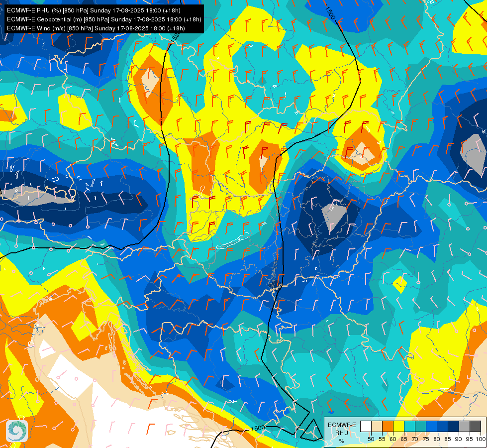Click the legend tick label 80
Image resolution: width=487 pixels, height=448 pixels.
click(x=437, y=439)
